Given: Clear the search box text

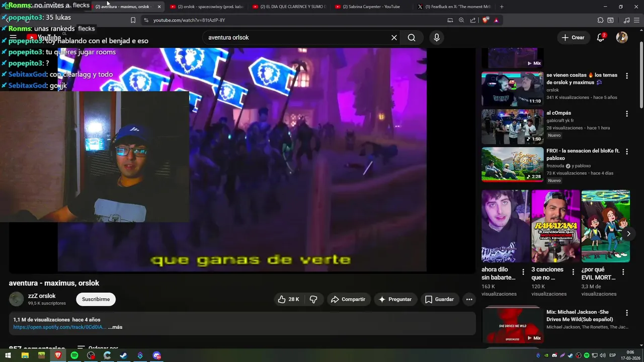Looking at the screenshot, I should tap(394, 38).
